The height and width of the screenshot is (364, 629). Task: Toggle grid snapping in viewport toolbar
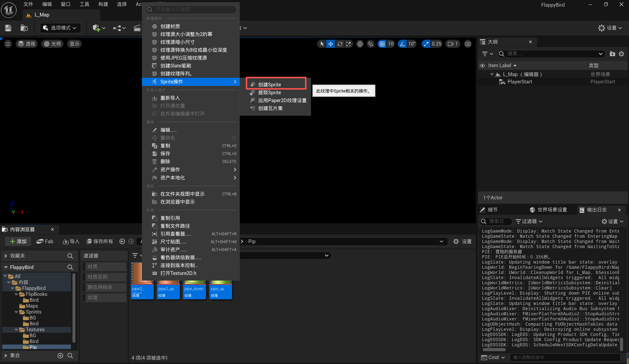click(382, 44)
